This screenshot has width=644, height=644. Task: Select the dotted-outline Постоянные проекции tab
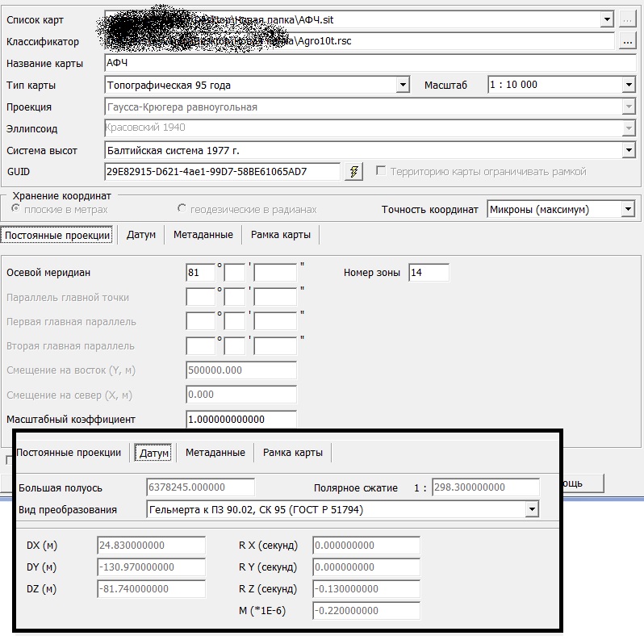[x=57, y=235]
